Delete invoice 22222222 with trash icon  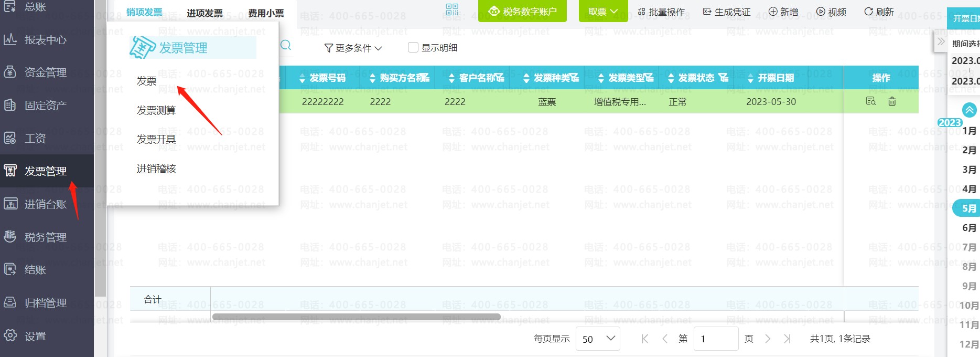892,101
